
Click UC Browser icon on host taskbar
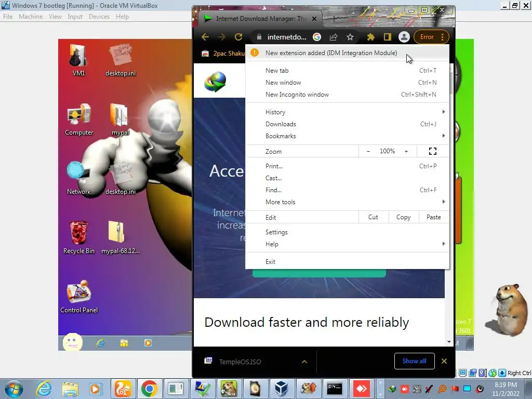[x=123, y=389]
